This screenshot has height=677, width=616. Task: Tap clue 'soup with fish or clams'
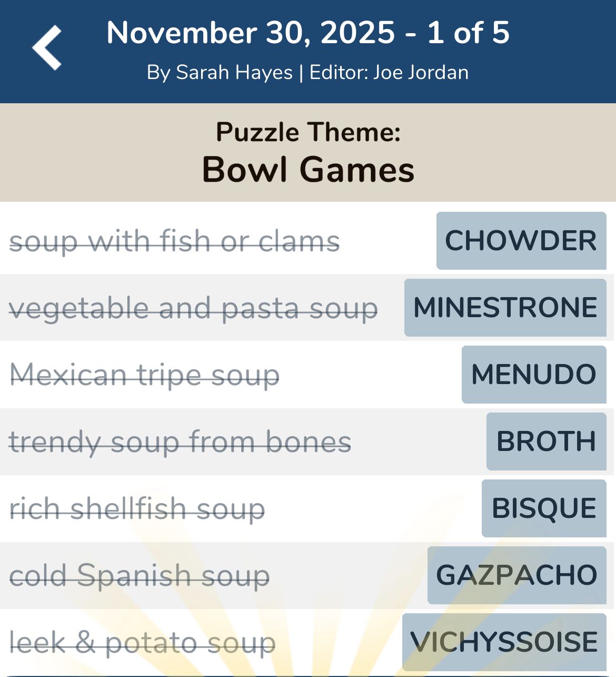click(174, 241)
